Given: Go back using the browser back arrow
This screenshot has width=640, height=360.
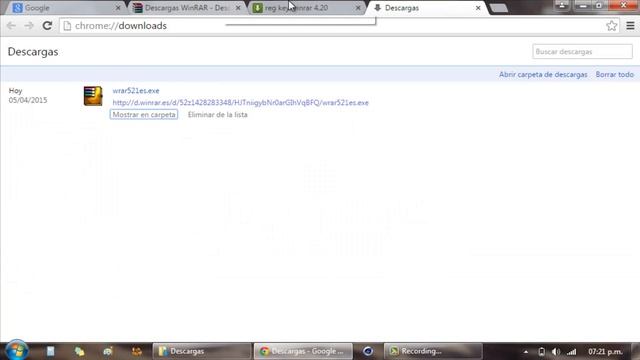Looking at the screenshot, I should coord(11,26).
